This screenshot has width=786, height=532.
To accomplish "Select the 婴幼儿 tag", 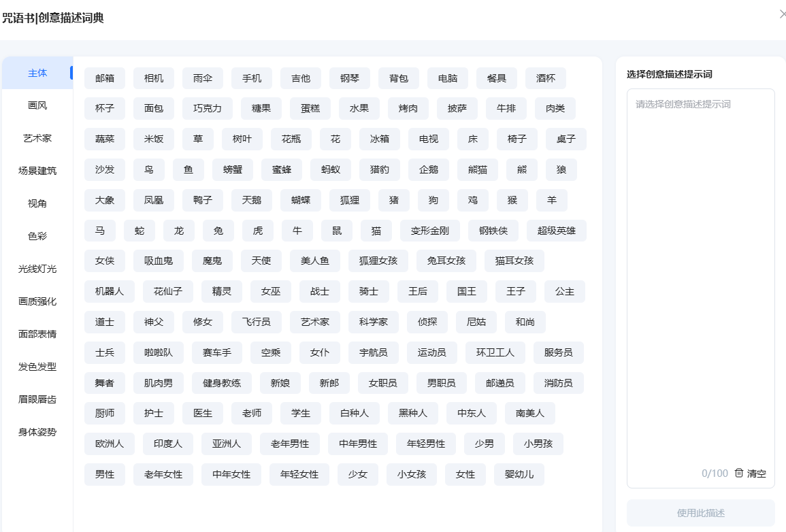I will [x=519, y=474].
